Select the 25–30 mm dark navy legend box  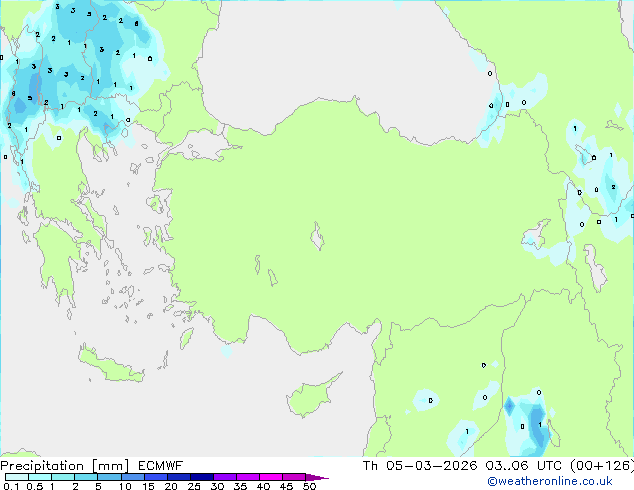(x=201, y=477)
